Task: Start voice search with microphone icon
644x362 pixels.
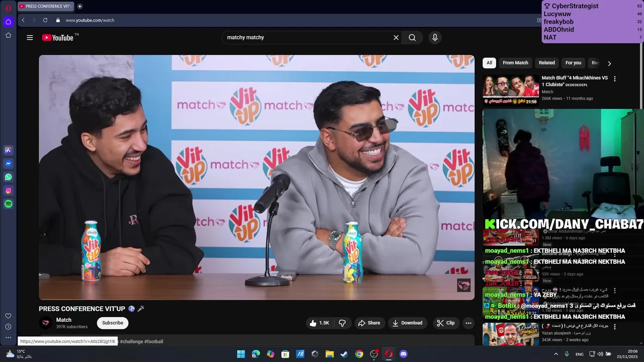Action: pos(435,38)
